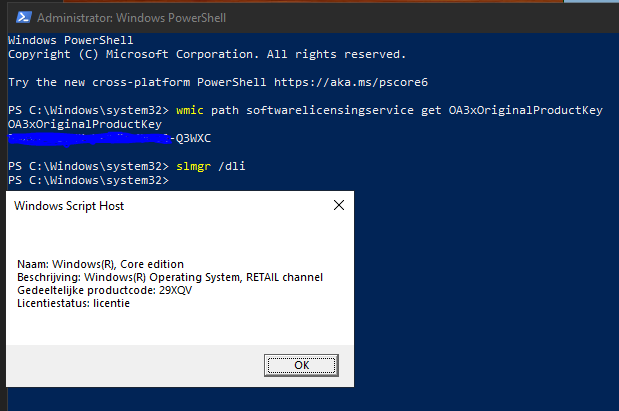
Task: Click the 'Windows PowerShell' first console line
Action: coord(71,40)
